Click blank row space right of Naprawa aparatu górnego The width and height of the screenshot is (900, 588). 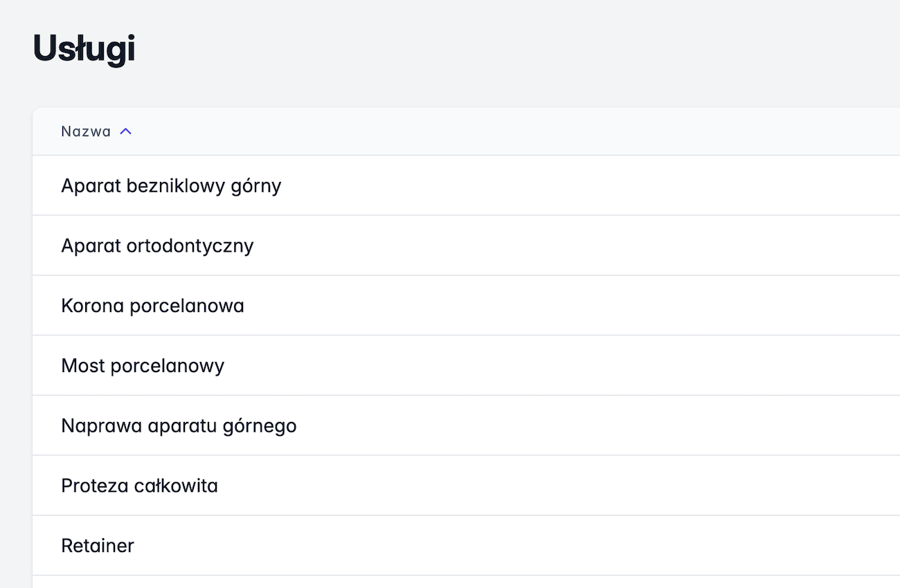pyautogui.click(x=554, y=425)
